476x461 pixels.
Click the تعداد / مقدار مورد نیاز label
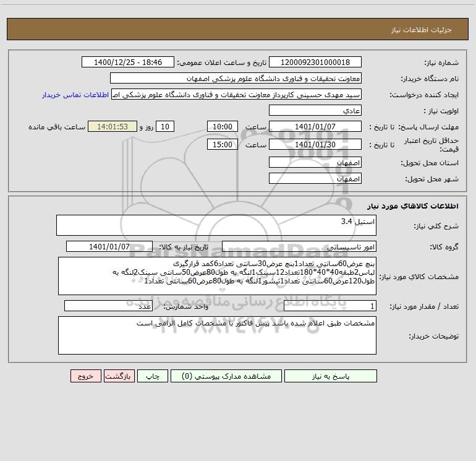point(424,306)
